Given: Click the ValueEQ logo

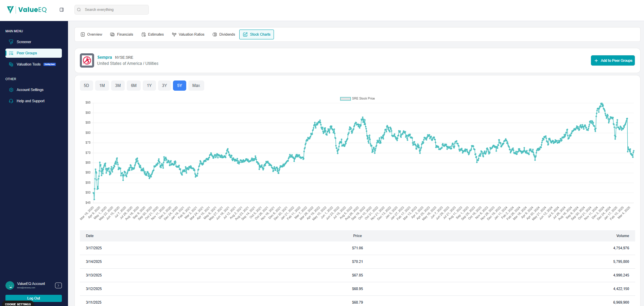Looking at the screenshot, I should point(27,10).
